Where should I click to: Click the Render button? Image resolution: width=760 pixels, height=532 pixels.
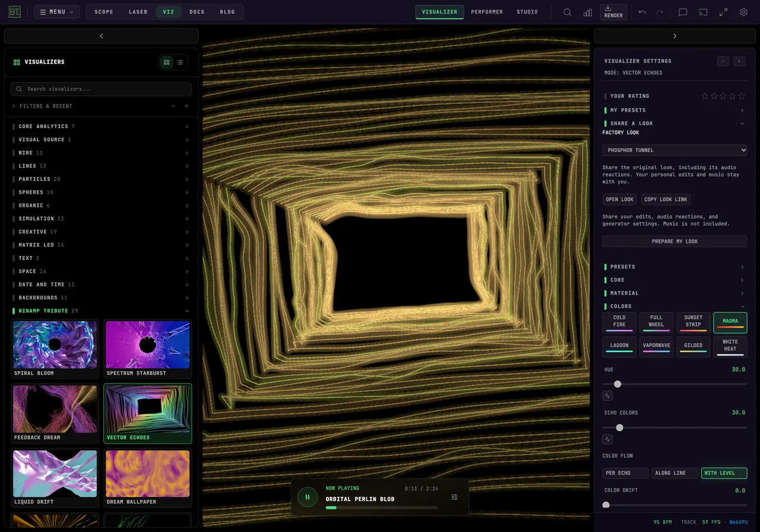(613, 12)
